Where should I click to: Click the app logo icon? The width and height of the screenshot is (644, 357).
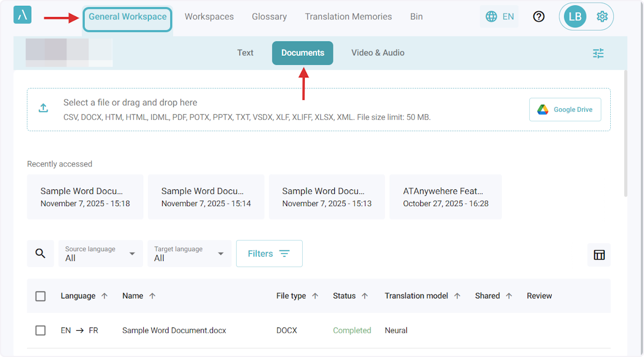click(x=23, y=14)
